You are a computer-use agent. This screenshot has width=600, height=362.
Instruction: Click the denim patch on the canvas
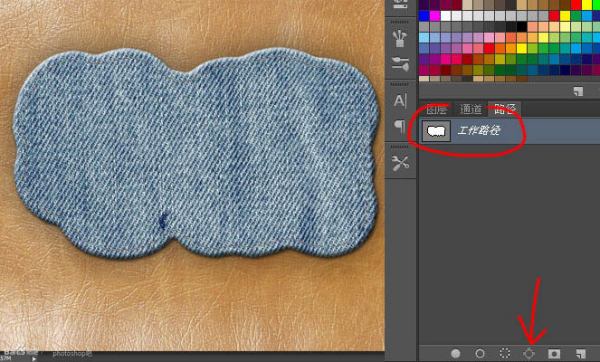(196, 153)
